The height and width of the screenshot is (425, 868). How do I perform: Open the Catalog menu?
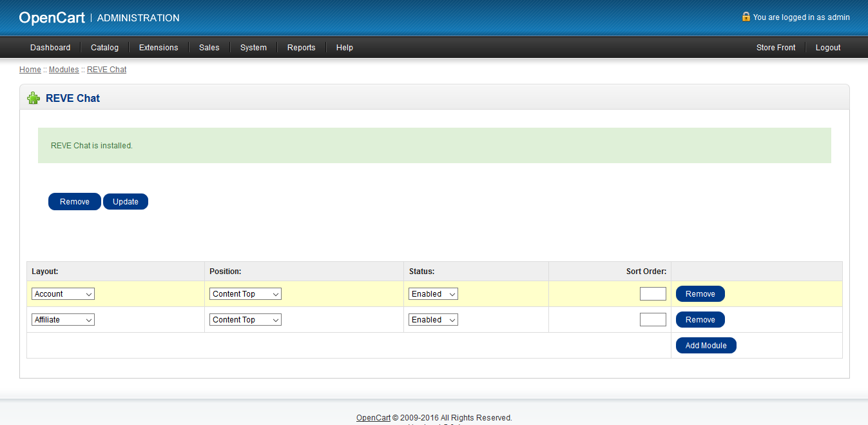pyautogui.click(x=104, y=47)
